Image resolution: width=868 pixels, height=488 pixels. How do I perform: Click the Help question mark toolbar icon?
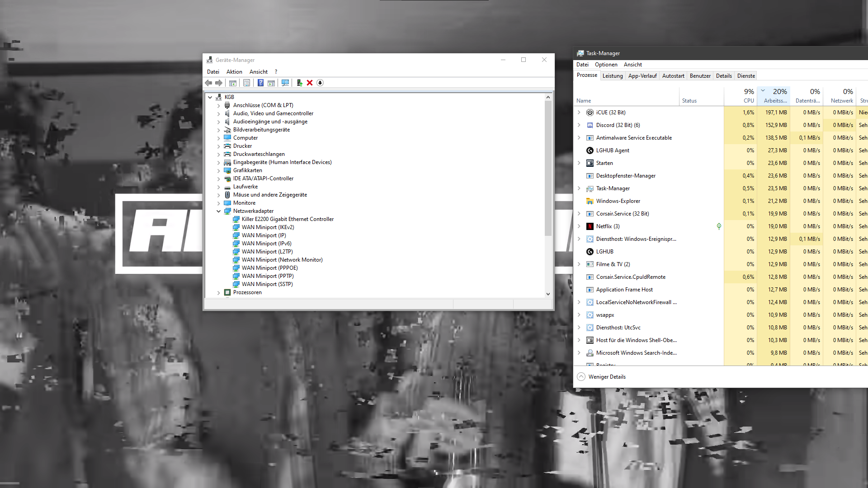tap(260, 83)
